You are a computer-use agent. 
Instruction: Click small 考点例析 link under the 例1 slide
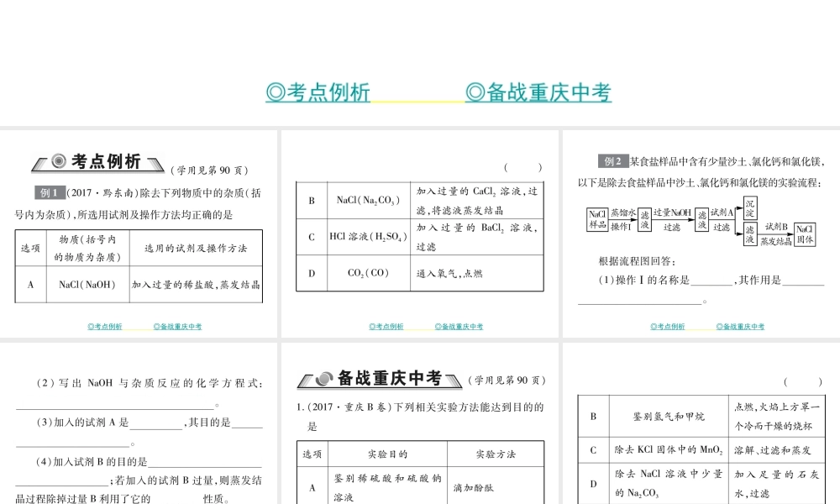pyautogui.click(x=105, y=326)
